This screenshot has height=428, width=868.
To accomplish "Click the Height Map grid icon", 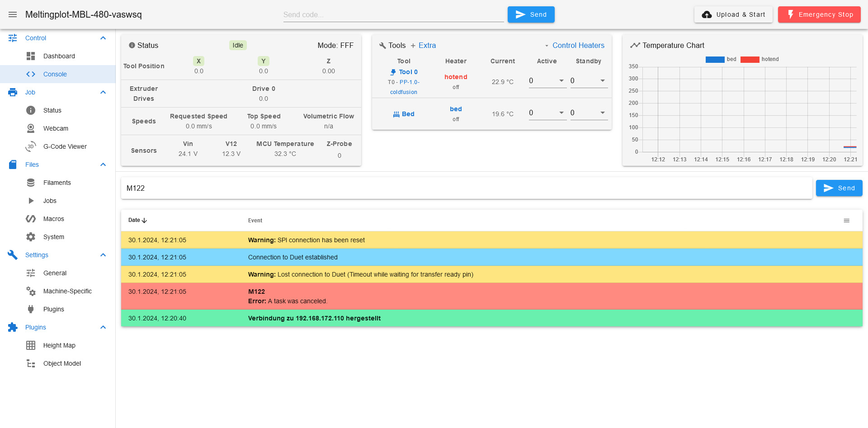I will 31,345.
